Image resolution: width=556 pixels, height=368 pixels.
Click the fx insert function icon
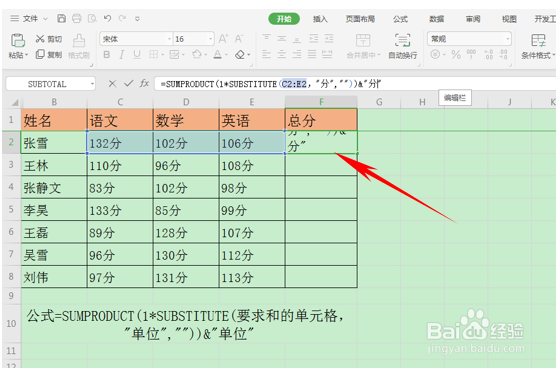coord(144,83)
